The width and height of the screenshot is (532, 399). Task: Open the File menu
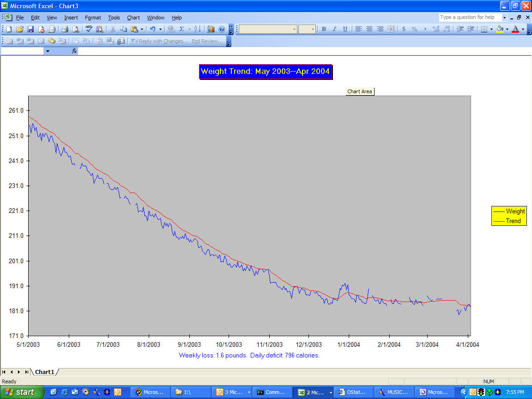pos(20,18)
